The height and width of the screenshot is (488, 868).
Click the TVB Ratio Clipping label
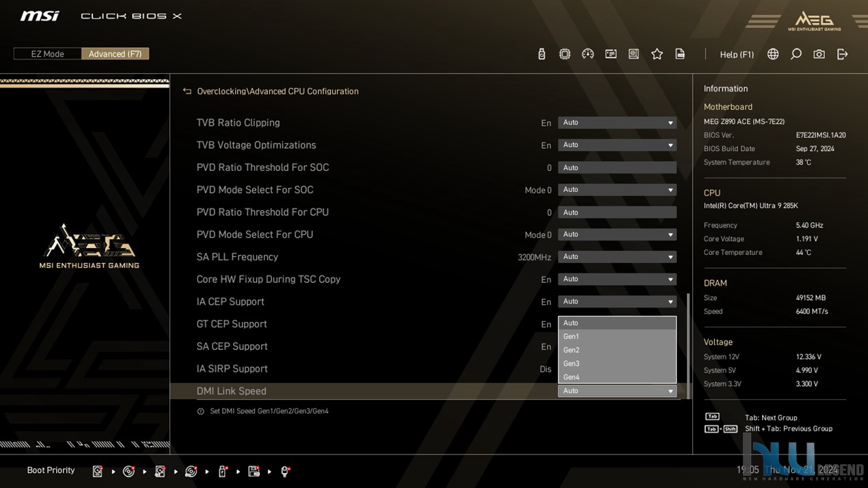point(238,123)
